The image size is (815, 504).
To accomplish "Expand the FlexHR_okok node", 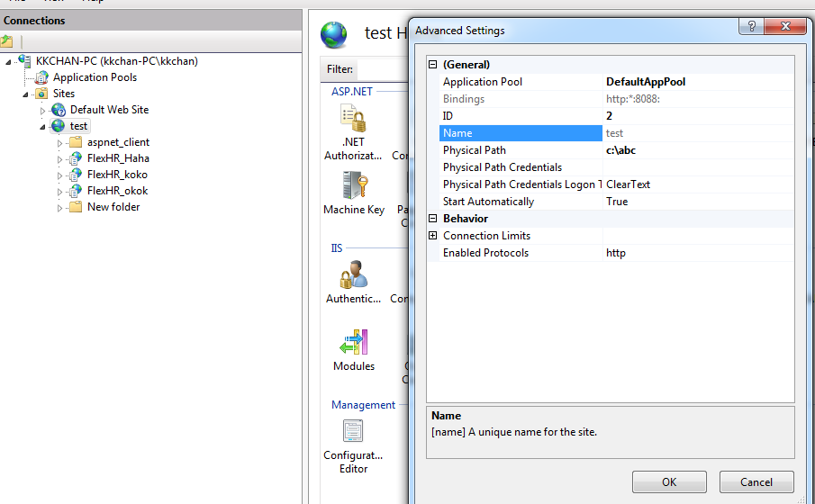I will click(59, 191).
